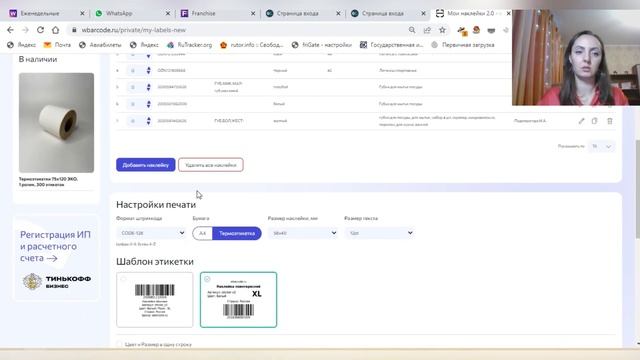Close the Еженедельные tab

pos(82,13)
